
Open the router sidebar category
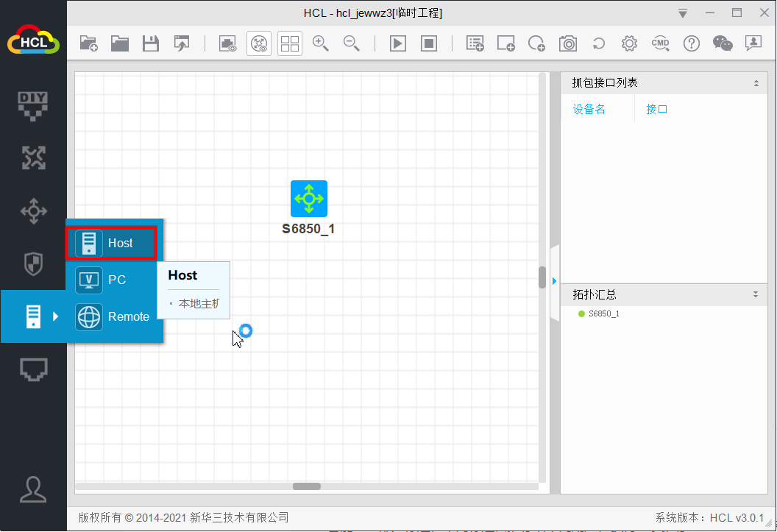point(33,158)
